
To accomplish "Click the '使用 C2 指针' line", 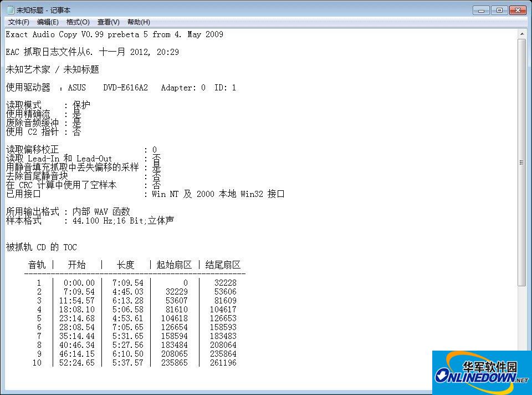I will click(43, 131).
